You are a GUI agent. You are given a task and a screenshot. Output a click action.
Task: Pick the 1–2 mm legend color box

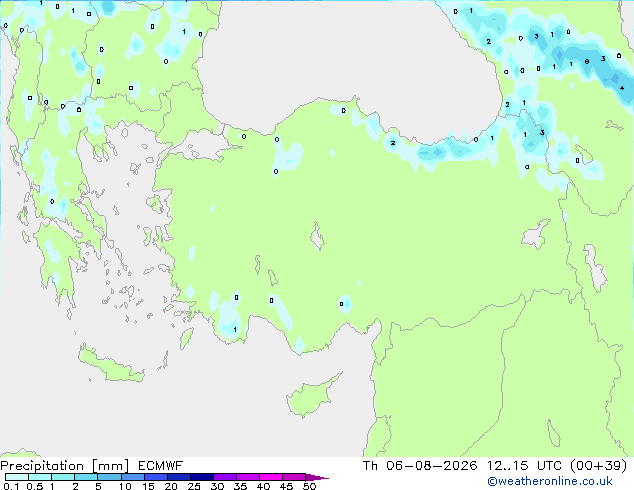point(63,477)
